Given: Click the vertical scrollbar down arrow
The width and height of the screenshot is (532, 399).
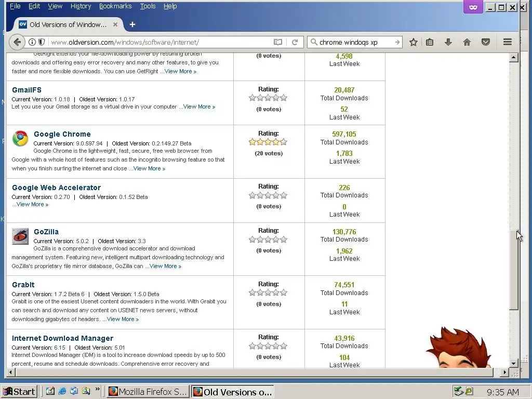Looking at the screenshot, I should (513, 363).
